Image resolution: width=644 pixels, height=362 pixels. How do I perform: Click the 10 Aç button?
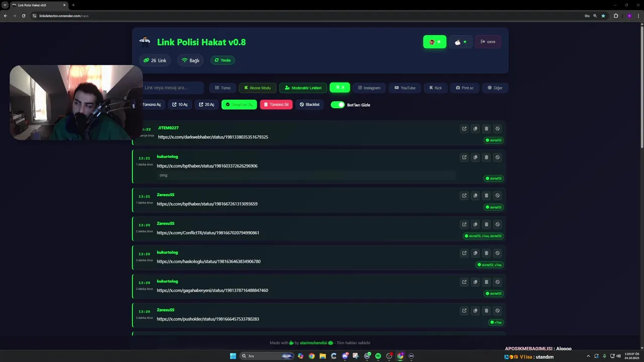point(180,105)
